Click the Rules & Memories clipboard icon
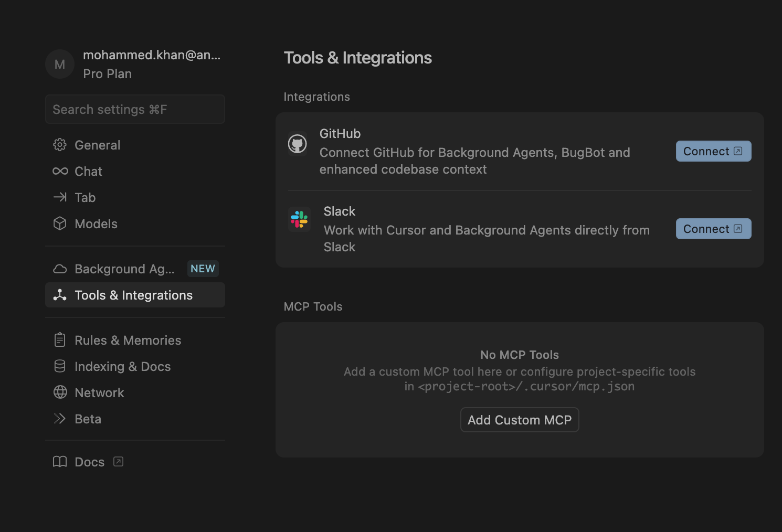The height and width of the screenshot is (532, 782). [60, 340]
